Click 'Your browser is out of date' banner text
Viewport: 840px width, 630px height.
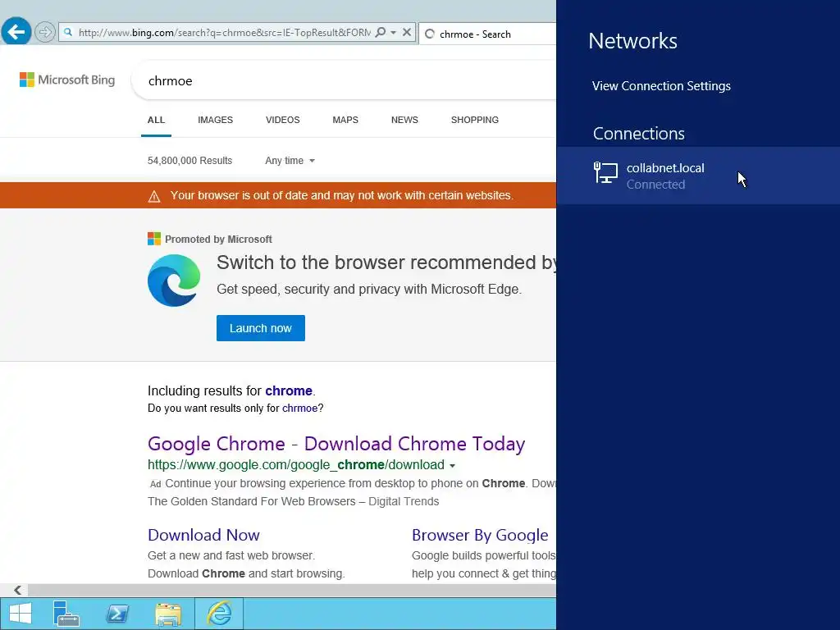point(342,195)
